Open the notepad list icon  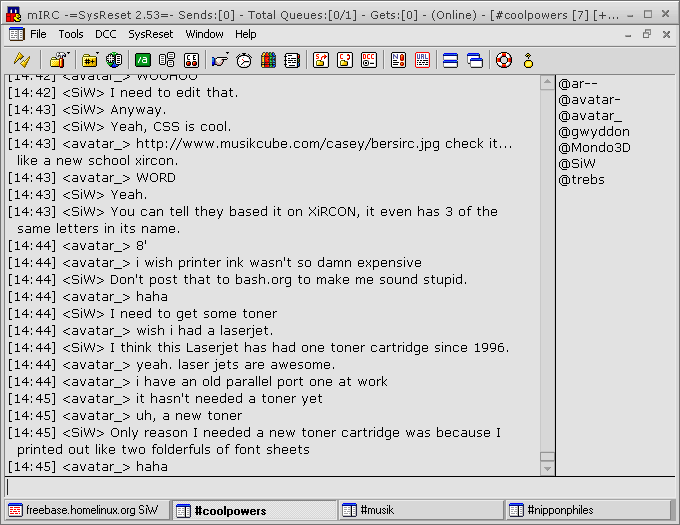[x=292, y=60]
